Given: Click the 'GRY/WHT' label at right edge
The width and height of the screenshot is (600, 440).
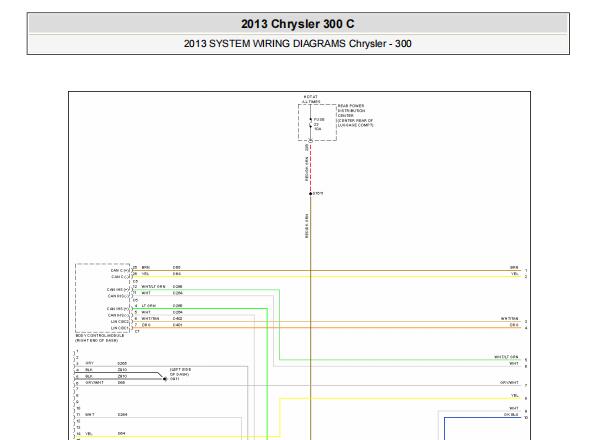Looking at the screenshot, I should pyautogui.click(x=509, y=383).
